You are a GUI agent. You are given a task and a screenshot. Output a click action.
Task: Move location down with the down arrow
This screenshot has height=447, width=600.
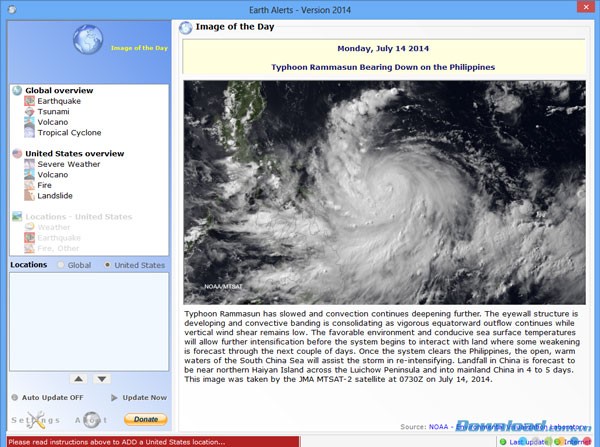click(x=102, y=379)
